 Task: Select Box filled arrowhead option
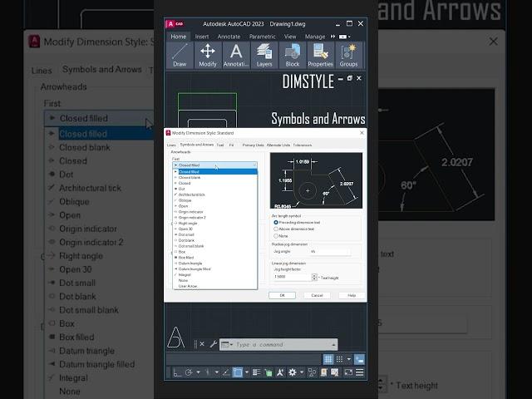click(x=186, y=258)
